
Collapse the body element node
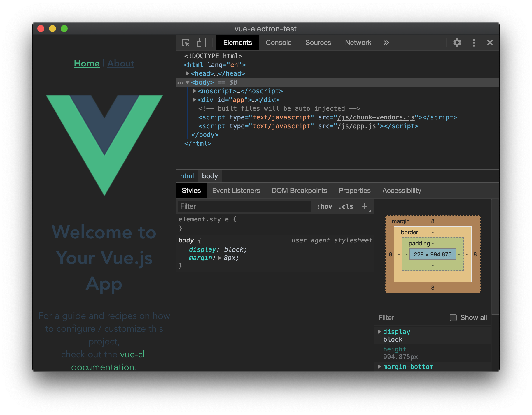pos(188,82)
